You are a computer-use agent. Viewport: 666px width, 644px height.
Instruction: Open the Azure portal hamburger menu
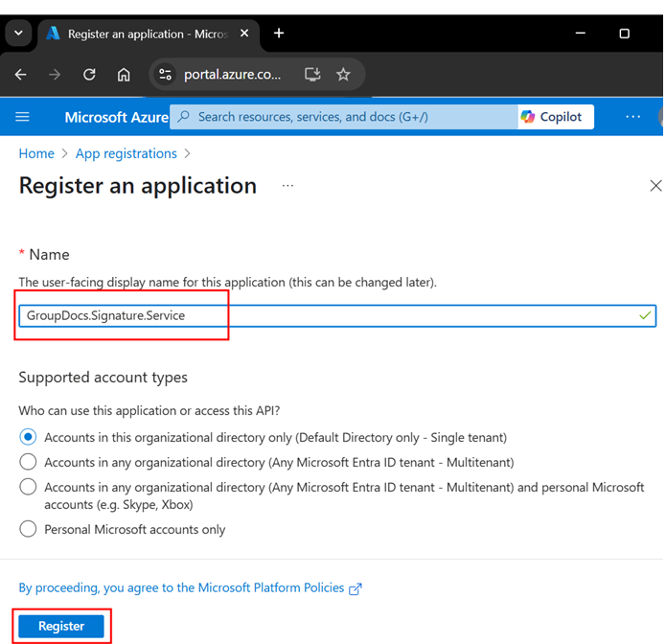click(23, 117)
